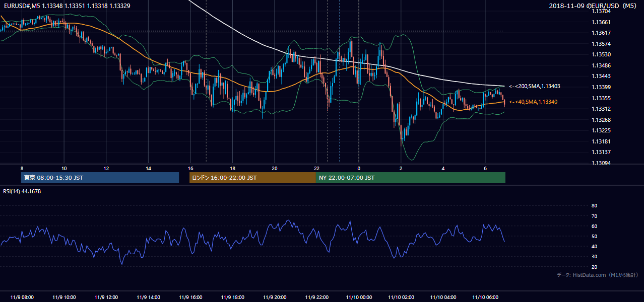Screen dimensions: 644x302
Task: Click price level 1.13268 on price axis
Action: click(x=601, y=120)
